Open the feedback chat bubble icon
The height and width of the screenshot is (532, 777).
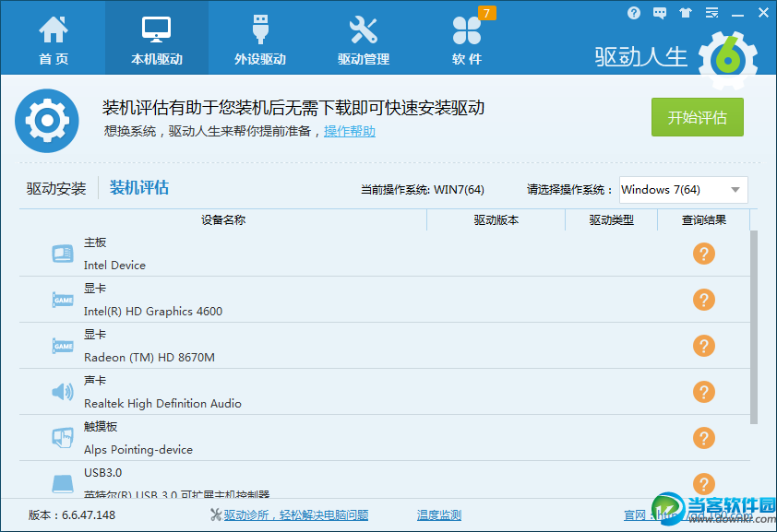660,13
